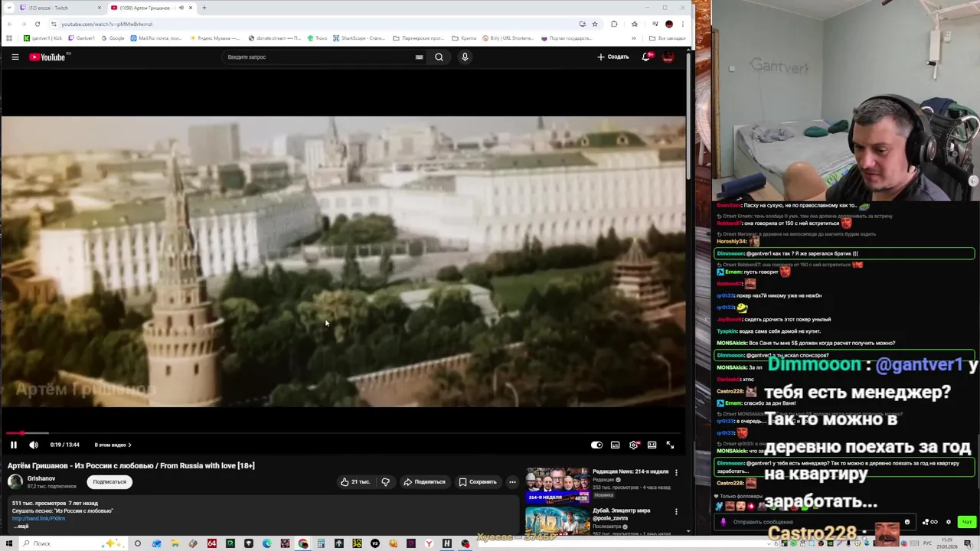980x551 pixels.
Task: Expand the description with '...ещё'
Action: pyautogui.click(x=21, y=526)
